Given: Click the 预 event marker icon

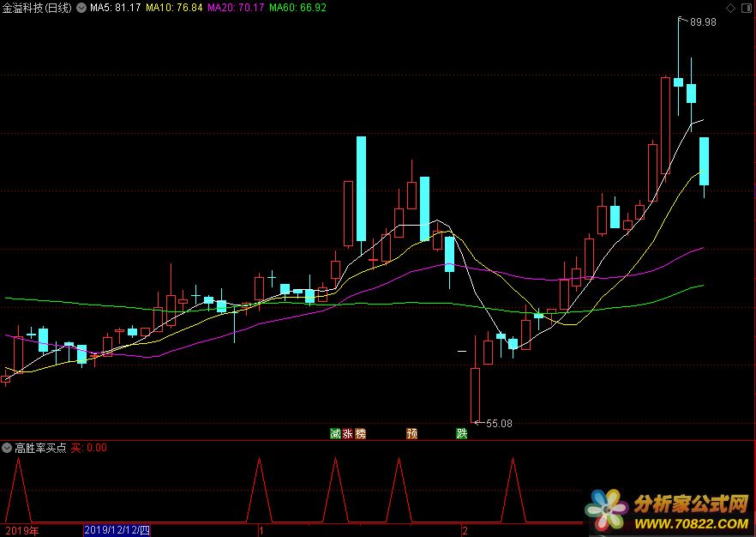Looking at the screenshot, I should [x=411, y=434].
